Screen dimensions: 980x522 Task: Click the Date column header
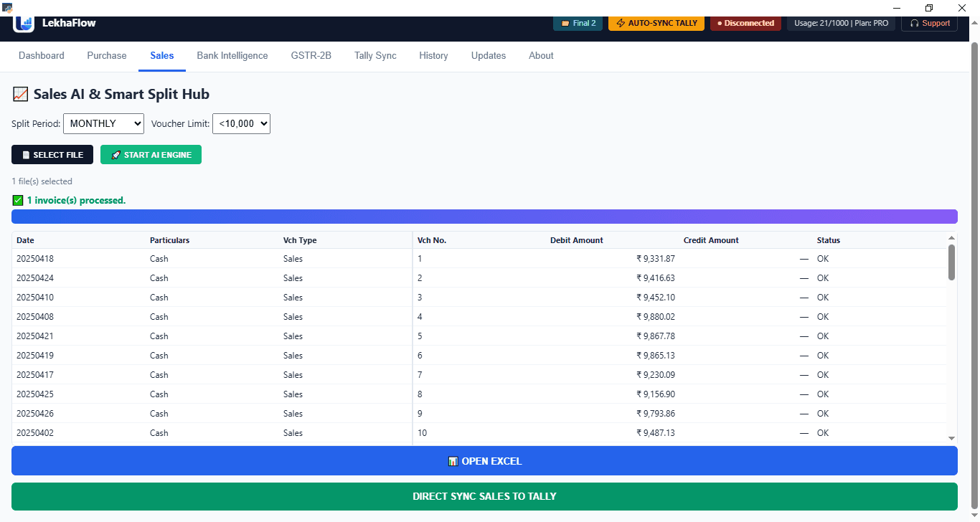(25, 240)
